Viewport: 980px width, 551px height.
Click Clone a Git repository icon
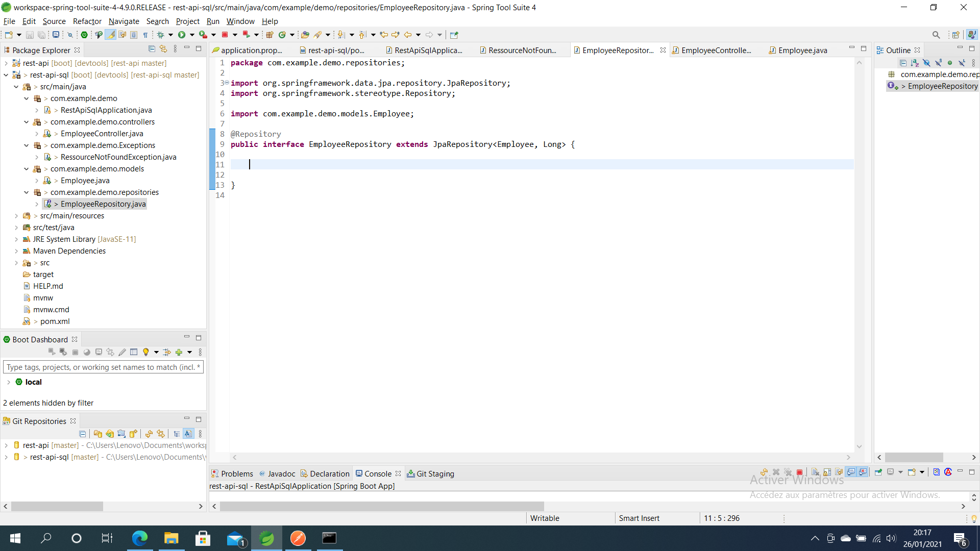pos(110,434)
